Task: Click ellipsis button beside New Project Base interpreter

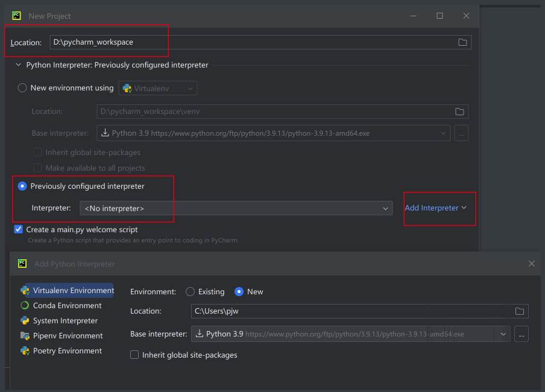Action: point(461,133)
